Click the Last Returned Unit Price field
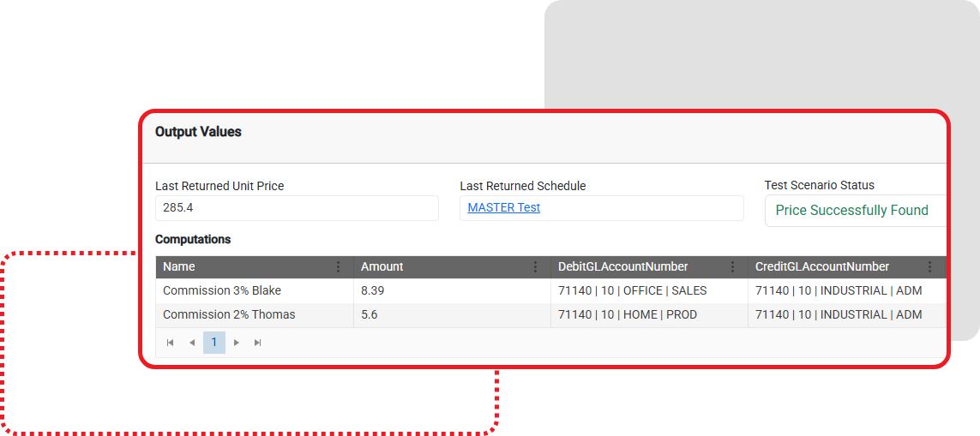The height and width of the screenshot is (436, 980). (297, 208)
